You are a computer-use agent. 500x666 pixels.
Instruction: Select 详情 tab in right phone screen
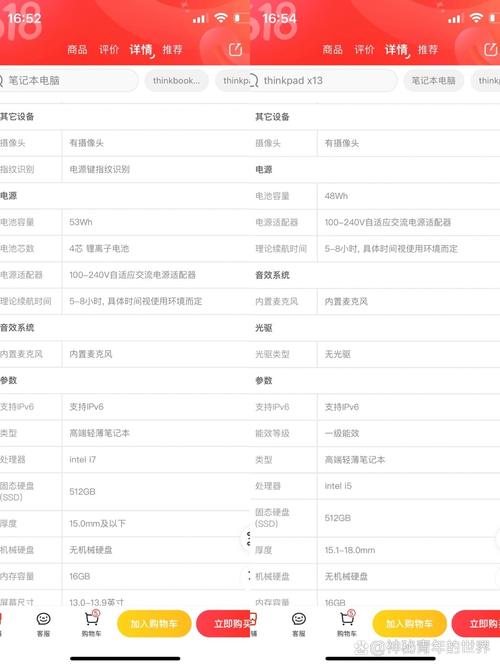click(396, 50)
